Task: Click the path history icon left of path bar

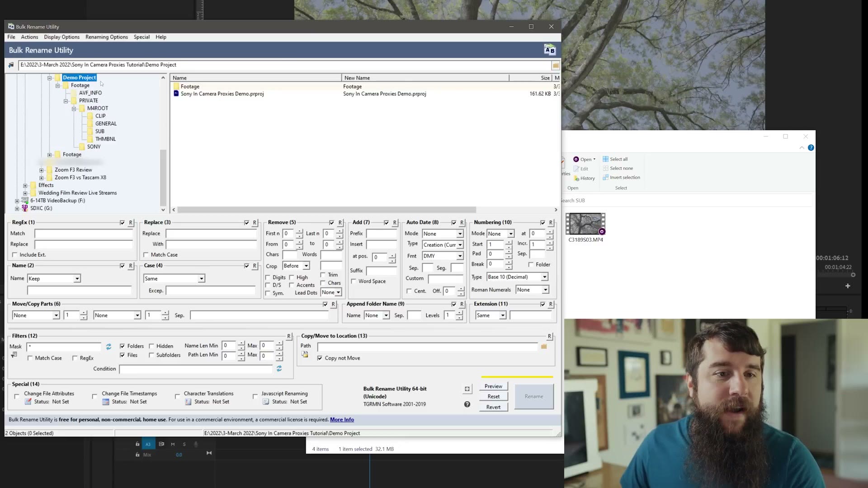Action: point(11,65)
